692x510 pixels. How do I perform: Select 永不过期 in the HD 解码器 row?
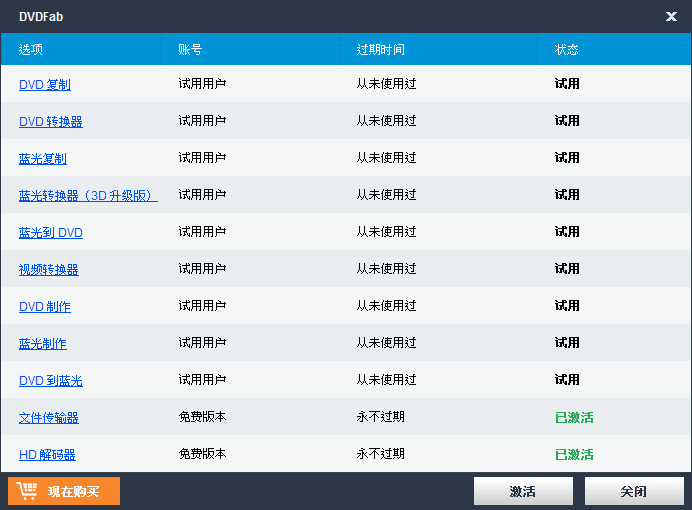click(380, 454)
